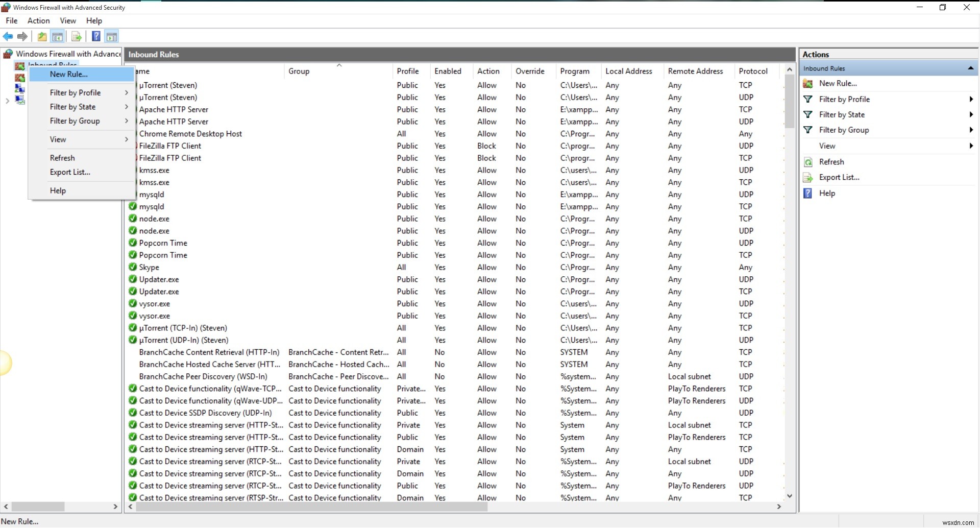Click the forward navigation arrow in the toolbar
Image resolution: width=980 pixels, height=528 pixels.
pos(22,36)
